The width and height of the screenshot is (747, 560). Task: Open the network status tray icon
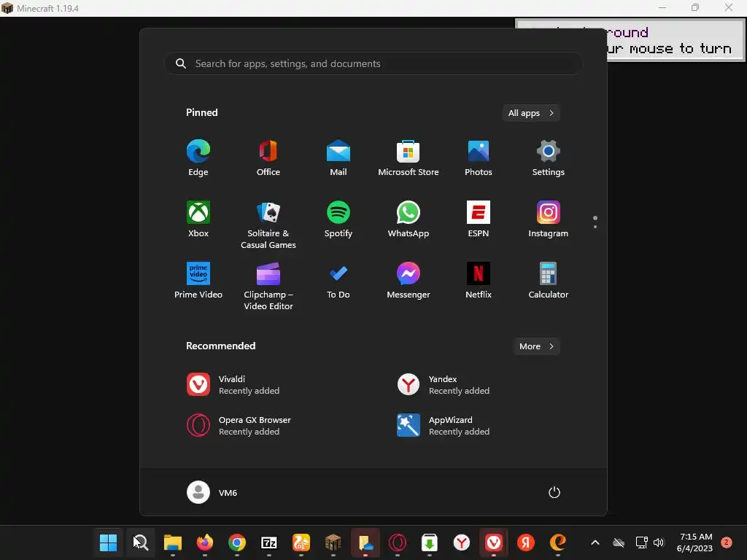pos(642,542)
